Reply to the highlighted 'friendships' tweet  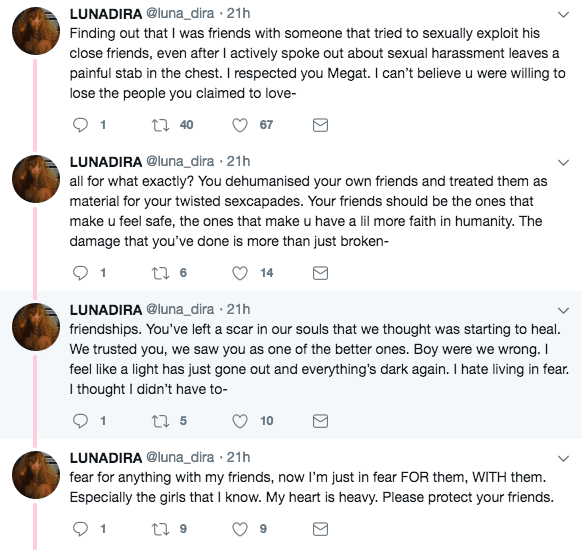click(x=80, y=421)
